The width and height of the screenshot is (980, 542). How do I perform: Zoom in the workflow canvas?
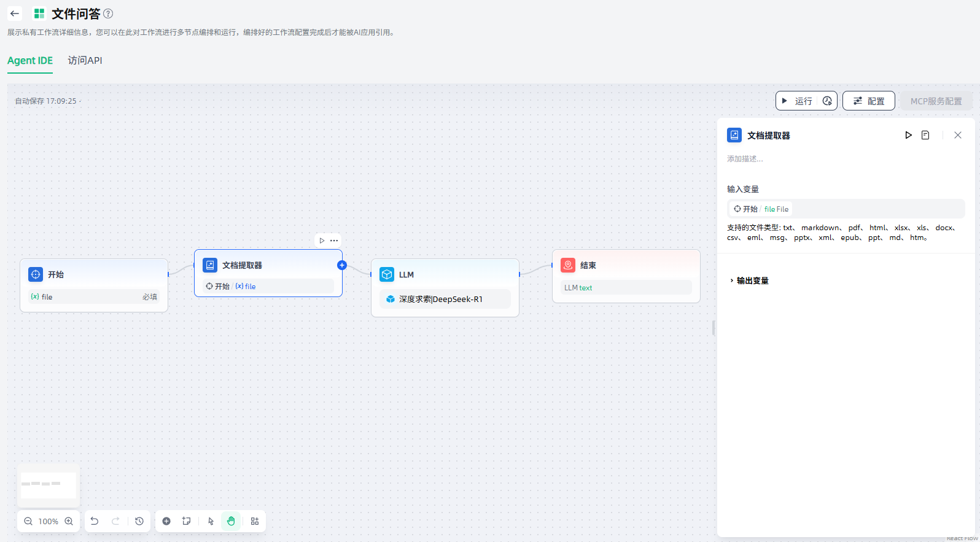click(69, 521)
